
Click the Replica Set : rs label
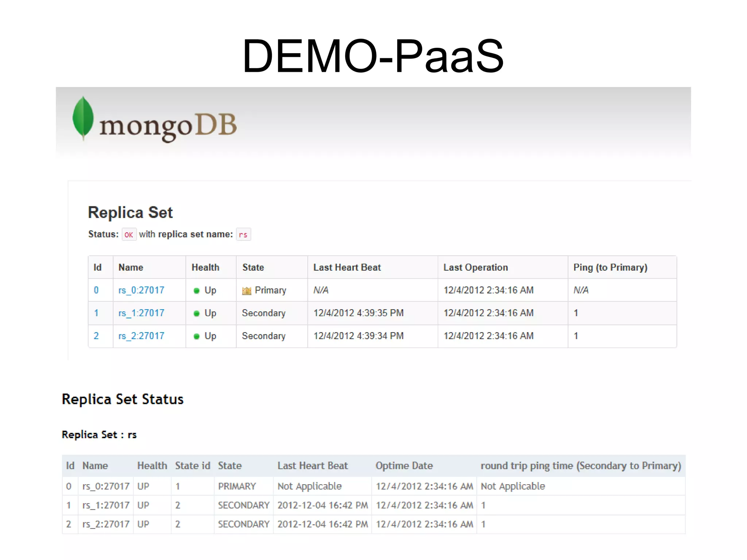[99, 435]
